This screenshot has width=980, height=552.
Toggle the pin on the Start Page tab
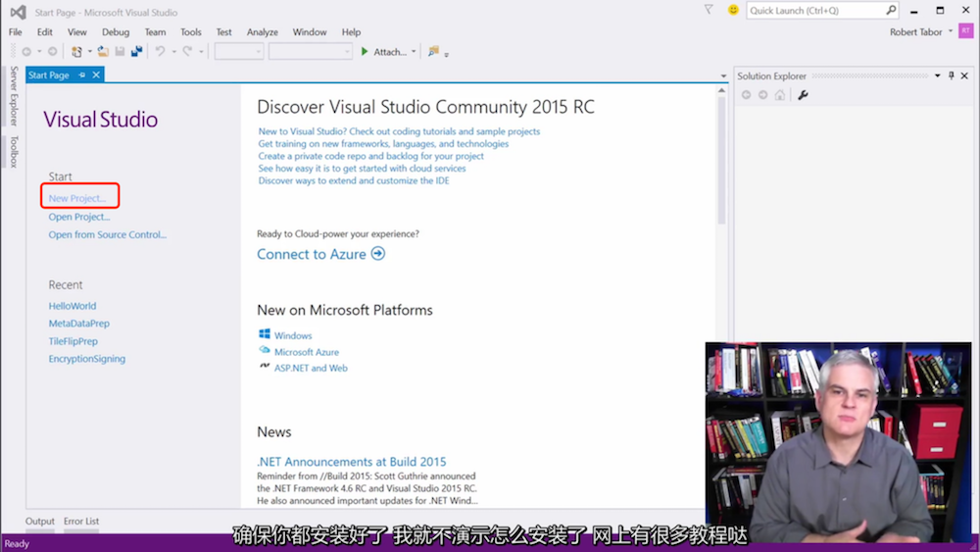(82, 75)
